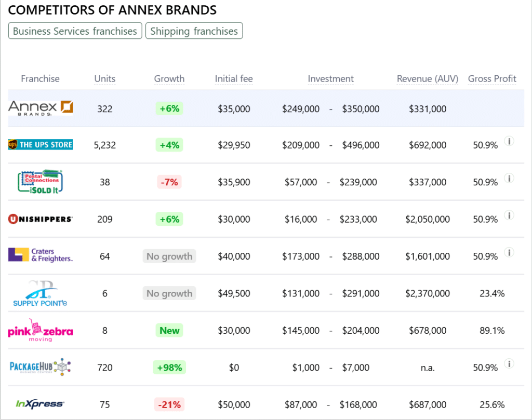
Task: Click the $692,000 revenue value
Action: pyautogui.click(x=428, y=145)
